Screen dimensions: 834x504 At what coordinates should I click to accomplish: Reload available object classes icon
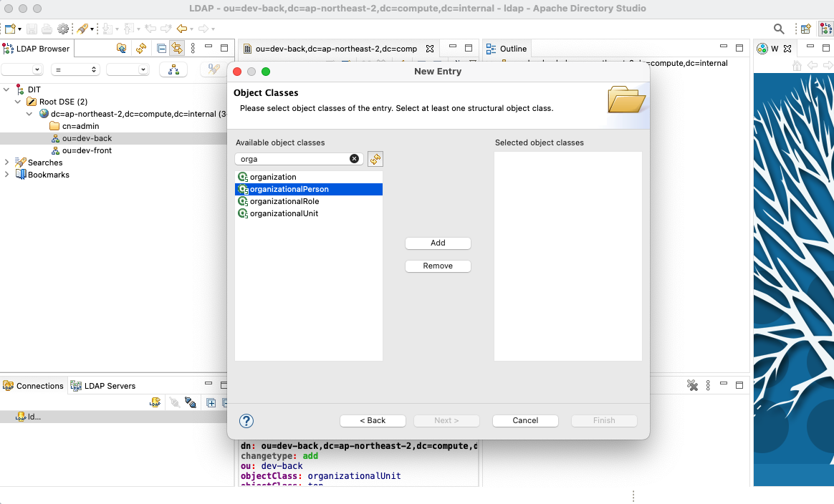pyautogui.click(x=375, y=159)
